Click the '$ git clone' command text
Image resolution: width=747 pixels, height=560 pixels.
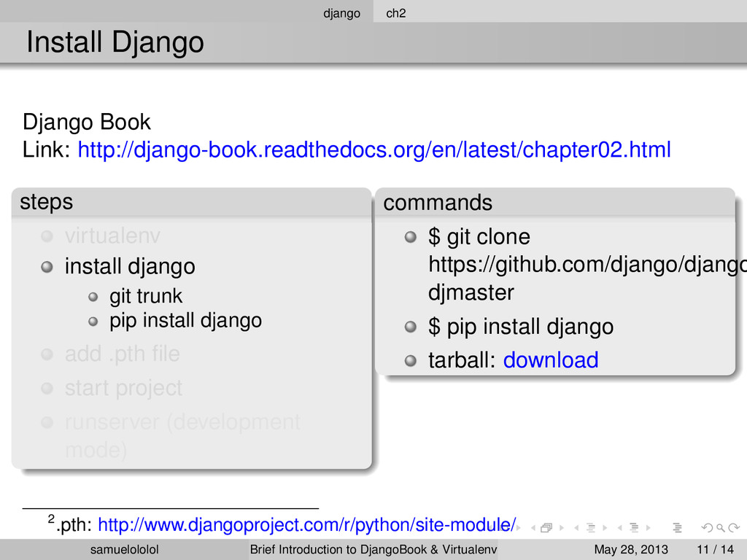point(479,237)
